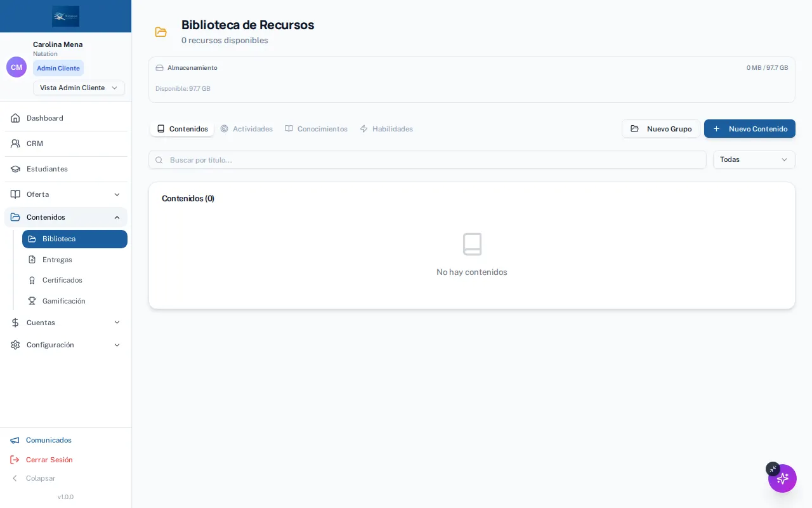Open Biblioteca in the sidebar

75,239
